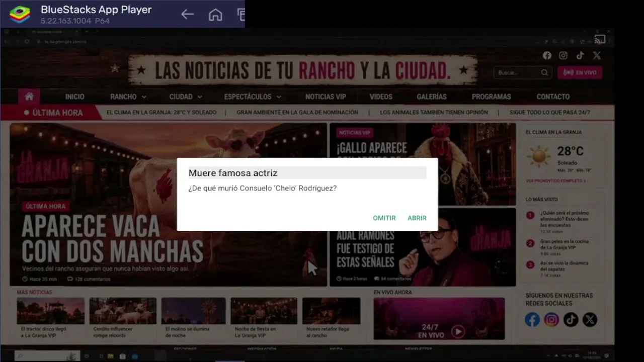
Task: Open the Galerías menu item
Action: pyautogui.click(x=432, y=97)
